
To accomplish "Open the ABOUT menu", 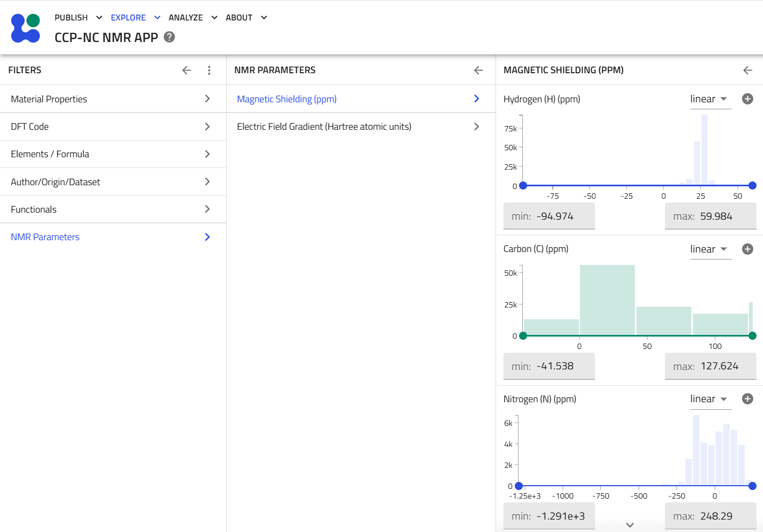I will 247,18.
